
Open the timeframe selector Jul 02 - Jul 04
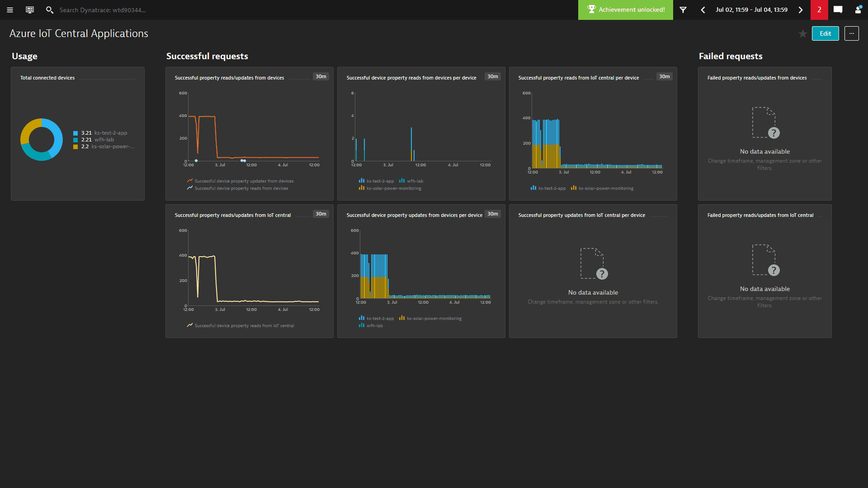751,10
